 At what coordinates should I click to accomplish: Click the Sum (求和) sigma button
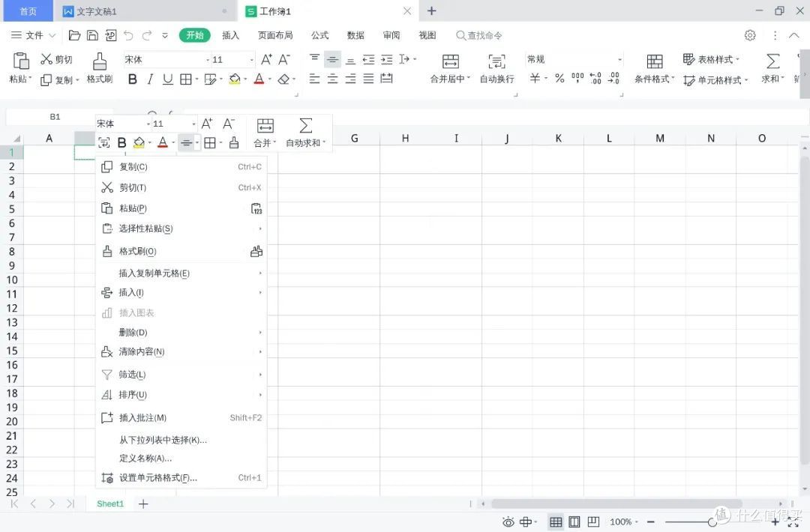(772, 68)
